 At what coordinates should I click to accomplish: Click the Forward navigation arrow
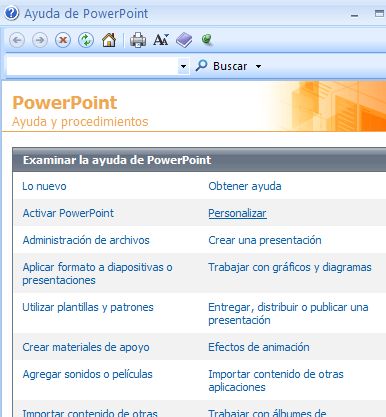40,40
